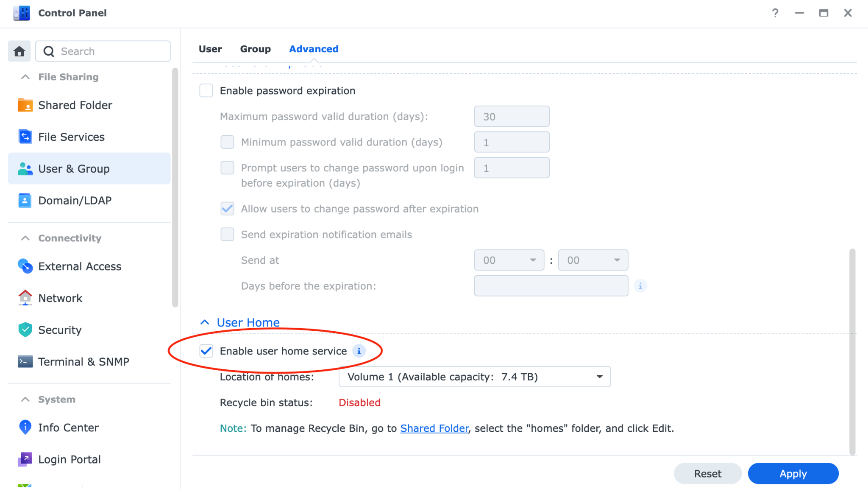Viewport: 868px width, 489px height.
Task: Open the Shared Folder settings icon
Action: pos(25,105)
